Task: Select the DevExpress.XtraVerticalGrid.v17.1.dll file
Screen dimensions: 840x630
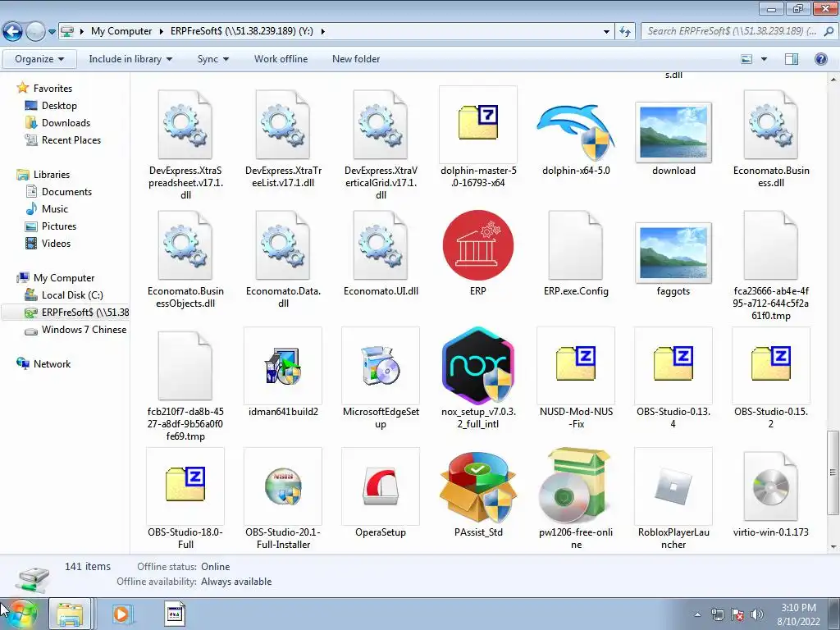Action: tap(381, 125)
